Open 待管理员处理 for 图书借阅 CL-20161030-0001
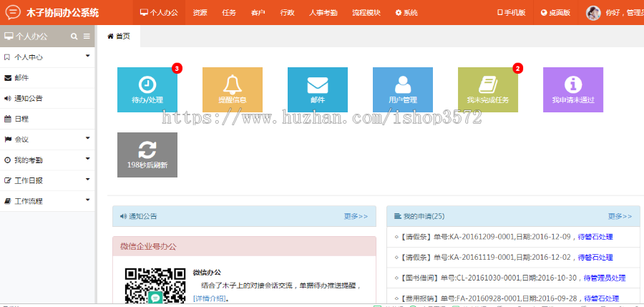Screen dimensions: 644x307 point(605,278)
